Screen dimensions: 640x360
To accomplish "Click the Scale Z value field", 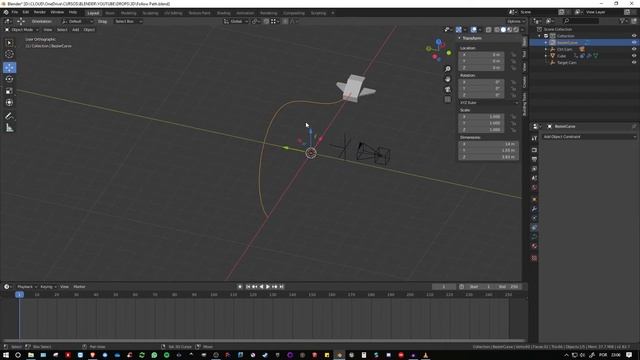I will pyautogui.click(x=482, y=129).
